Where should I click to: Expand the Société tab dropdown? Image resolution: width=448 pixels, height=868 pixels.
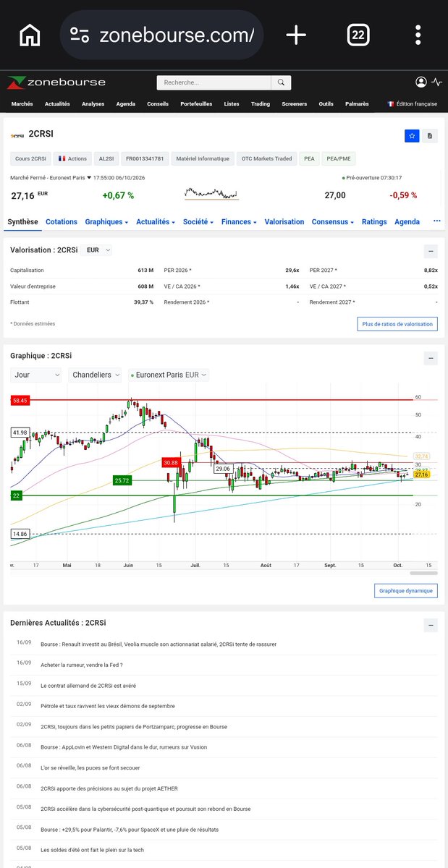tap(198, 222)
